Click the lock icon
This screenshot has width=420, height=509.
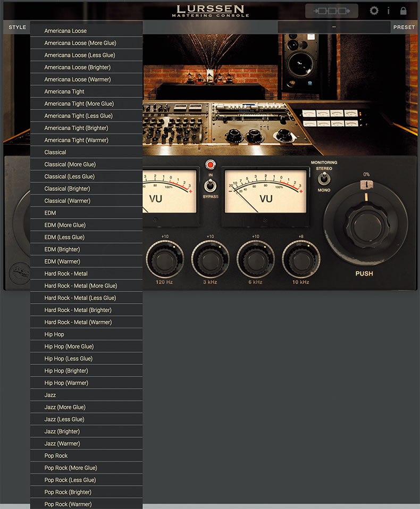point(403,11)
